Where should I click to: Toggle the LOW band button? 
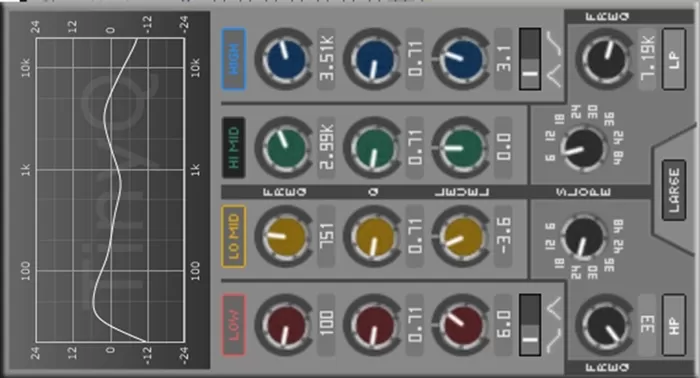pyautogui.click(x=233, y=325)
